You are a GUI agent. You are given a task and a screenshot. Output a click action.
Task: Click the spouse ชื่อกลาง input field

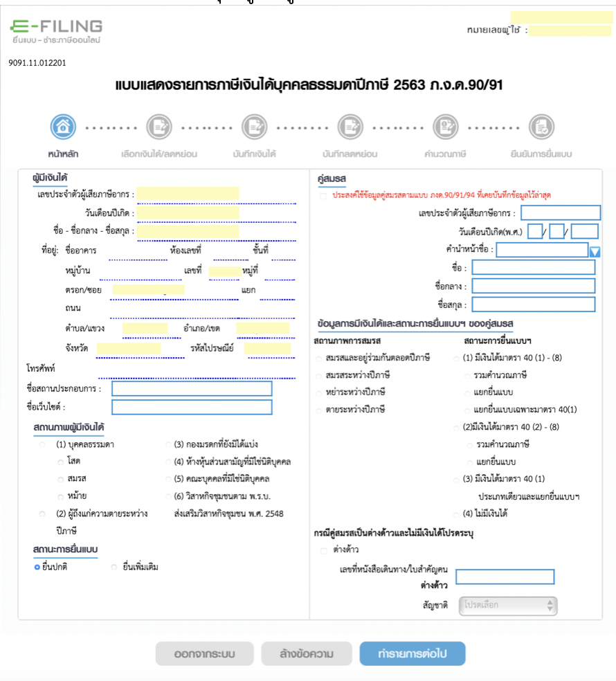534,286
